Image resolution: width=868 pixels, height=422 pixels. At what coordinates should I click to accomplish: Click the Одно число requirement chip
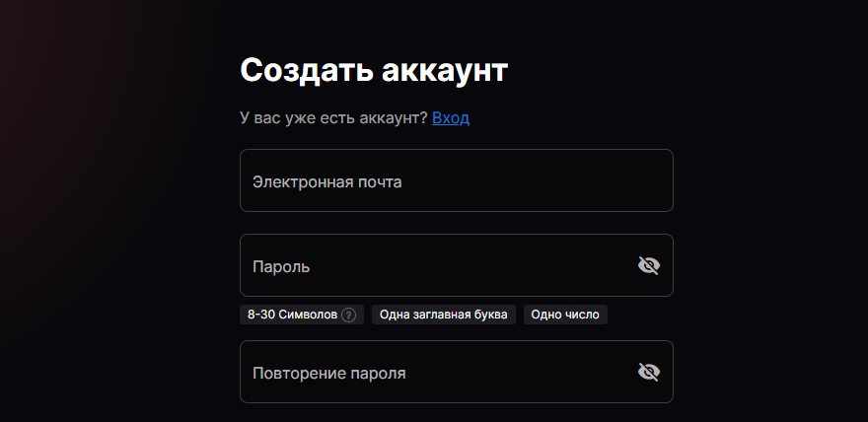pyautogui.click(x=565, y=315)
